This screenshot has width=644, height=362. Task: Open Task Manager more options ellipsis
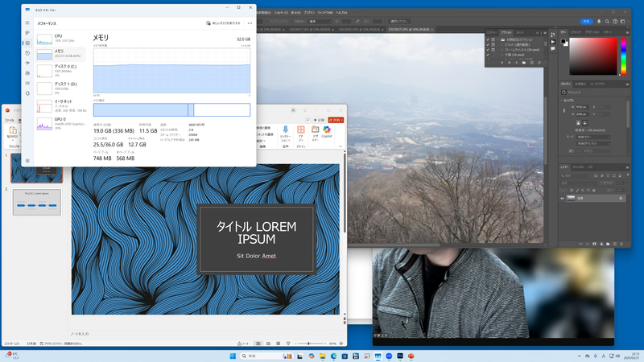point(250,23)
